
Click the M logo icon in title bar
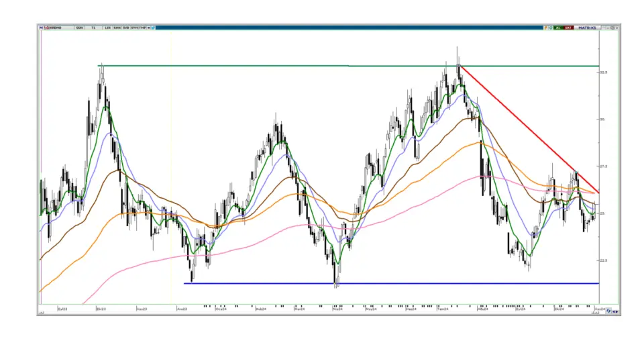[41, 28]
